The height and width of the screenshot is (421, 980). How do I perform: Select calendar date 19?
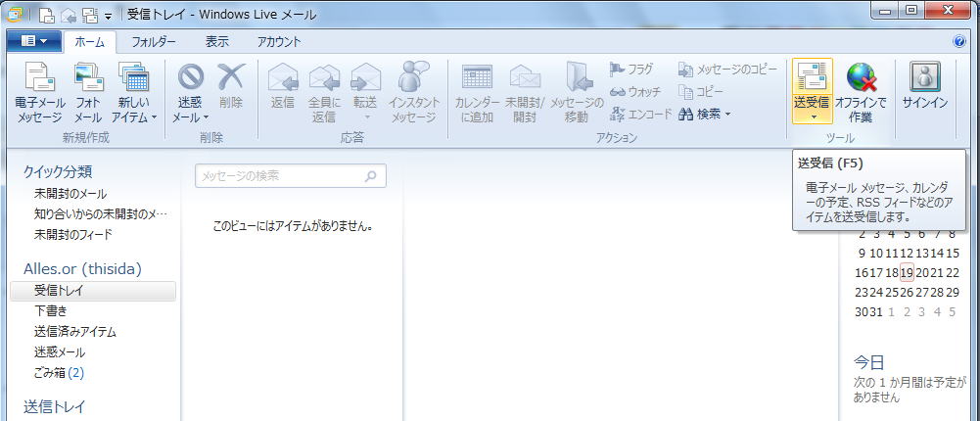coord(907,272)
